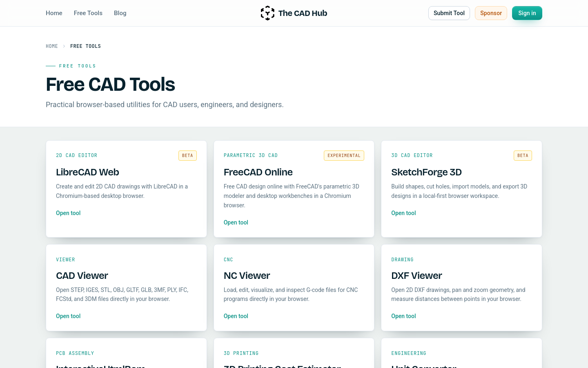Image resolution: width=588 pixels, height=368 pixels.
Task: Click the BETA badge on LibreCAD Web
Action: [x=187, y=156]
